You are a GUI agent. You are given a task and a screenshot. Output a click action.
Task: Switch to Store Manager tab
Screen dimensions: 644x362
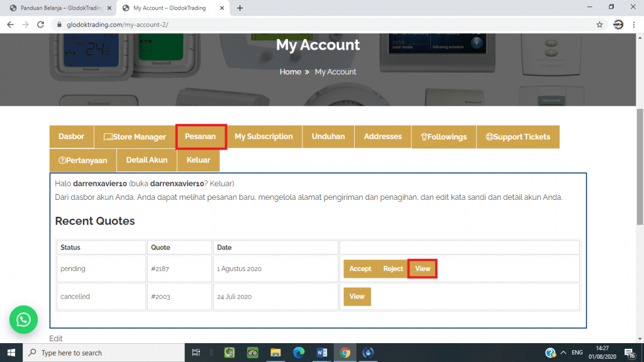135,136
